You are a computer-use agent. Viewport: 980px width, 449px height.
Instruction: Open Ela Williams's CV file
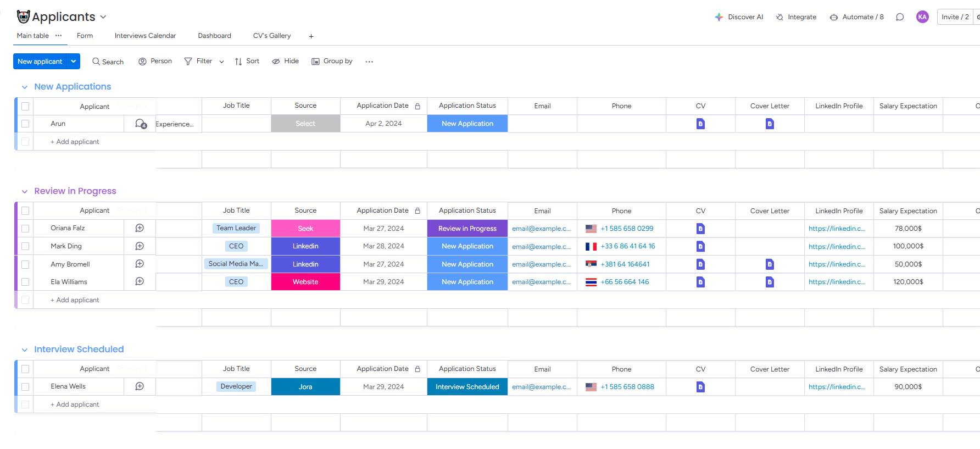point(700,282)
